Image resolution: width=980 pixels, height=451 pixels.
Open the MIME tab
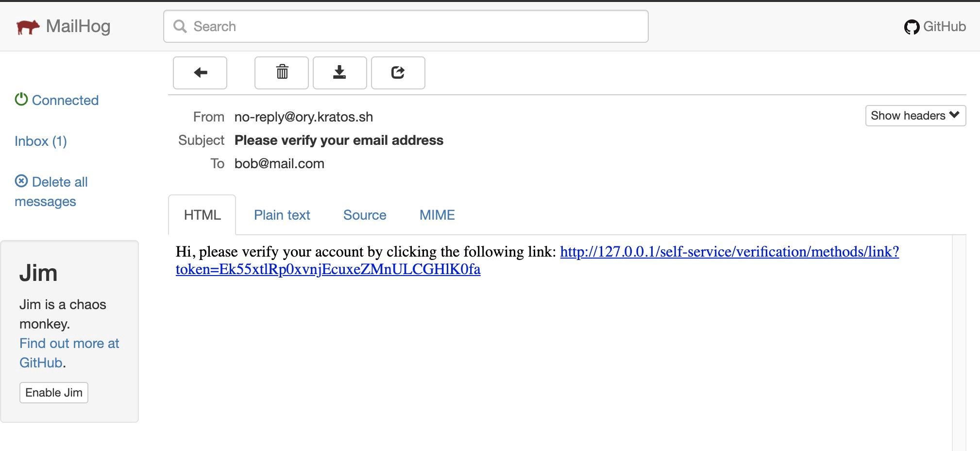[x=437, y=215]
